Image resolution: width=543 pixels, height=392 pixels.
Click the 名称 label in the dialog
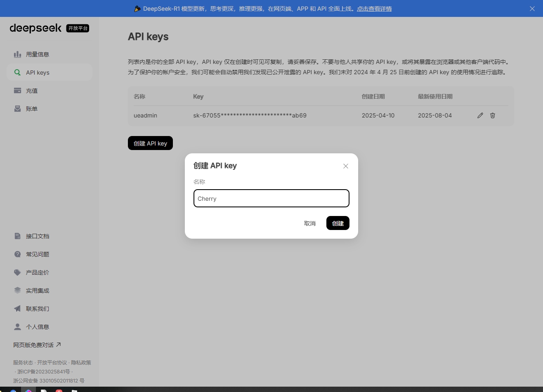[199, 182]
